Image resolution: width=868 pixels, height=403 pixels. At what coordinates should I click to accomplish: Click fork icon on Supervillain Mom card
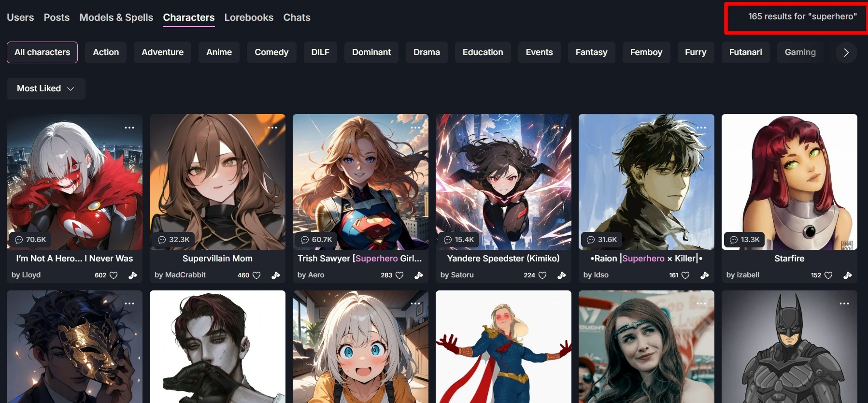pos(276,275)
